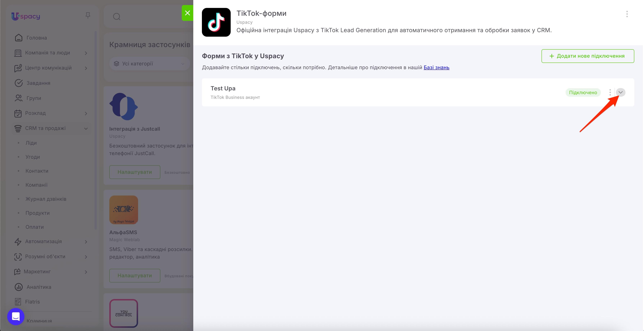Click the АльфаSMS app title

coord(123,232)
